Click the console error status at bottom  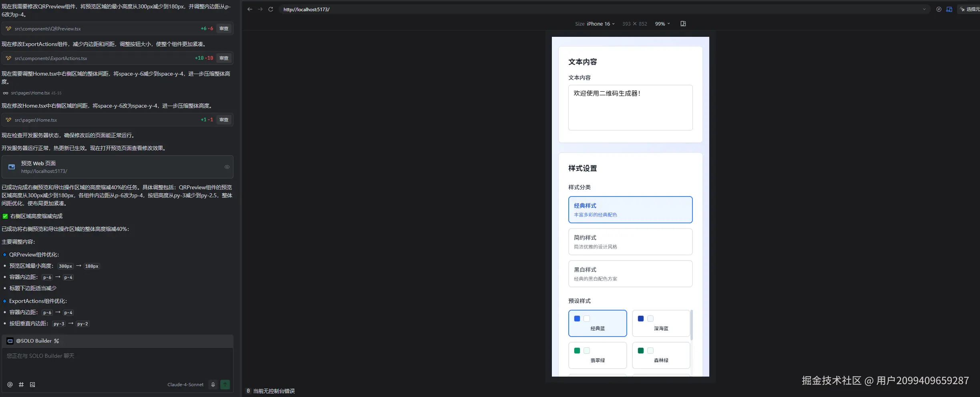coord(271,391)
